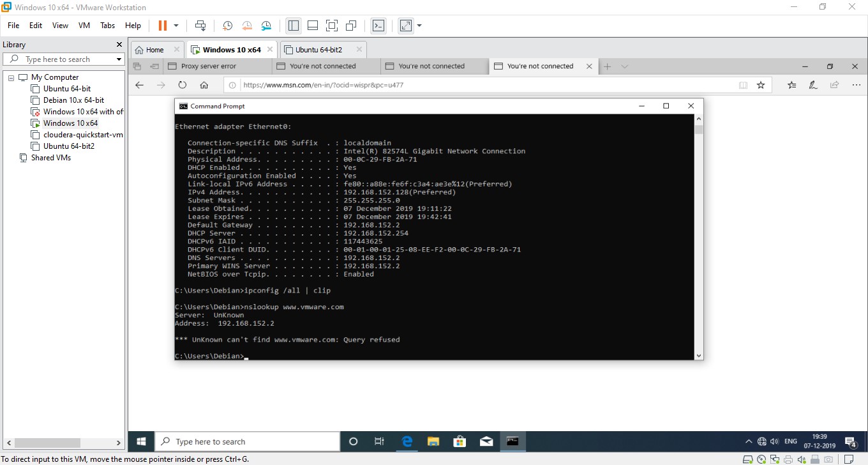This screenshot has width=868, height=465.
Task: Open the Edge favorites hub
Action: pos(792,85)
